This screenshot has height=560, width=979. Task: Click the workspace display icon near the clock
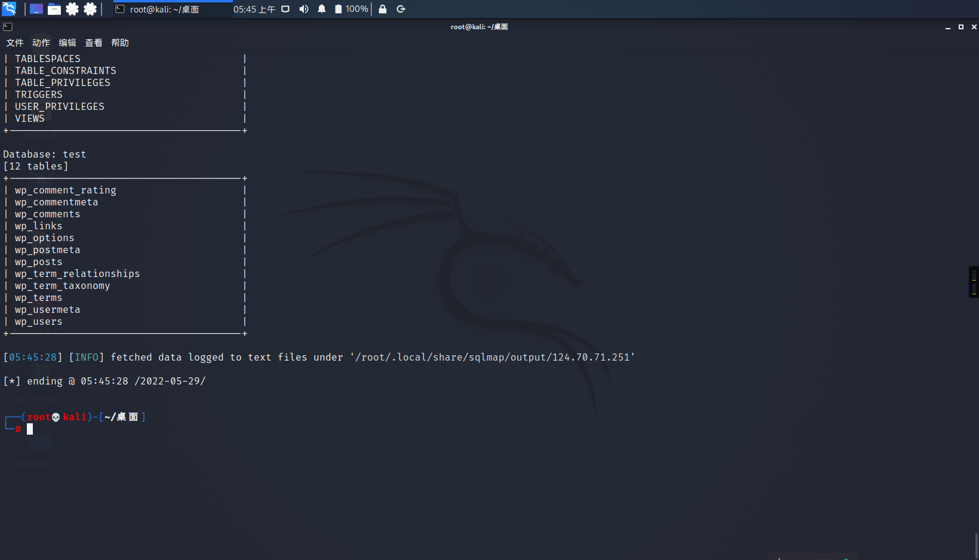(285, 9)
